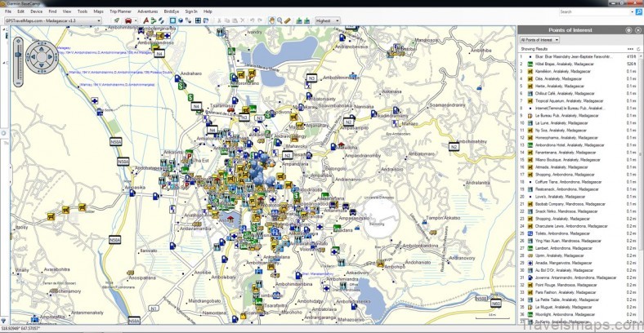Expand the GPSTravelMaps Madagascar map product dropdown
The image size is (644, 333).
[52, 20]
